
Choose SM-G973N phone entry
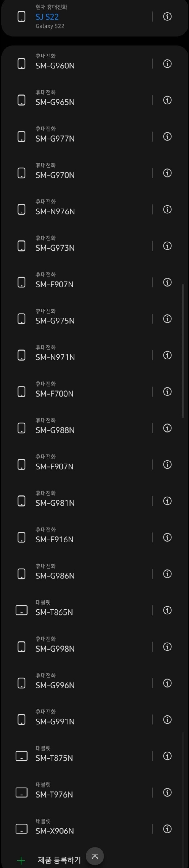[x=55, y=247]
